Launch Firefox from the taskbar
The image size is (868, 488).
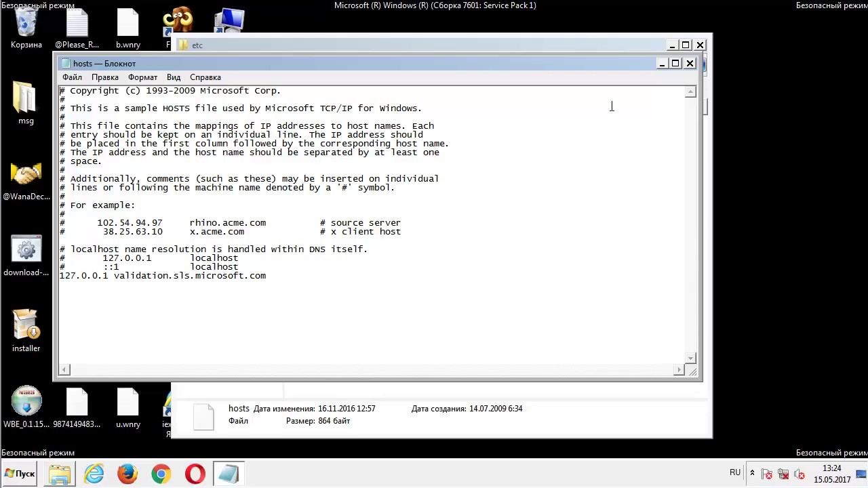pyautogui.click(x=127, y=474)
